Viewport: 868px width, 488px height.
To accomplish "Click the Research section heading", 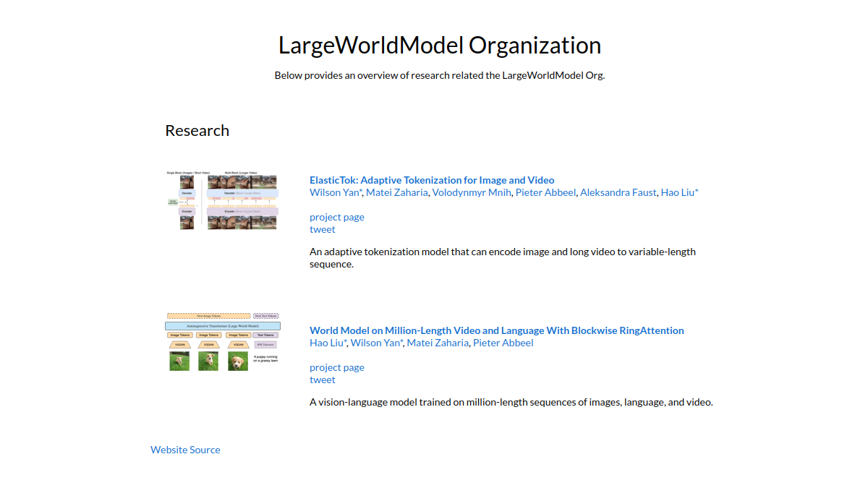I will (197, 130).
